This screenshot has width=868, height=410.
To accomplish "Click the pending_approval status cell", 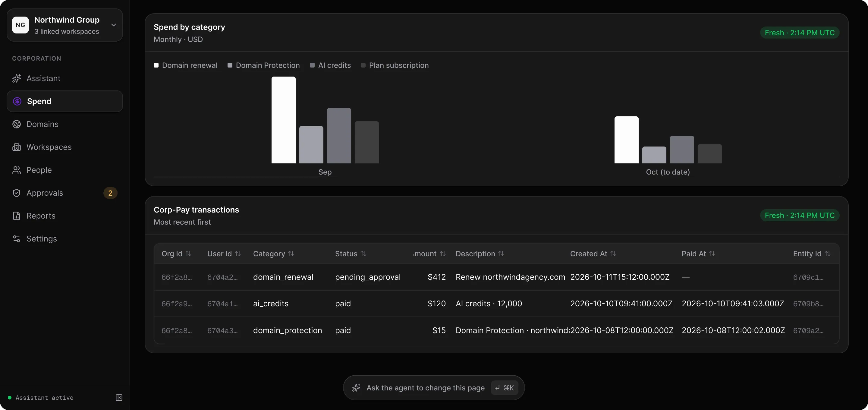I will [368, 277].
